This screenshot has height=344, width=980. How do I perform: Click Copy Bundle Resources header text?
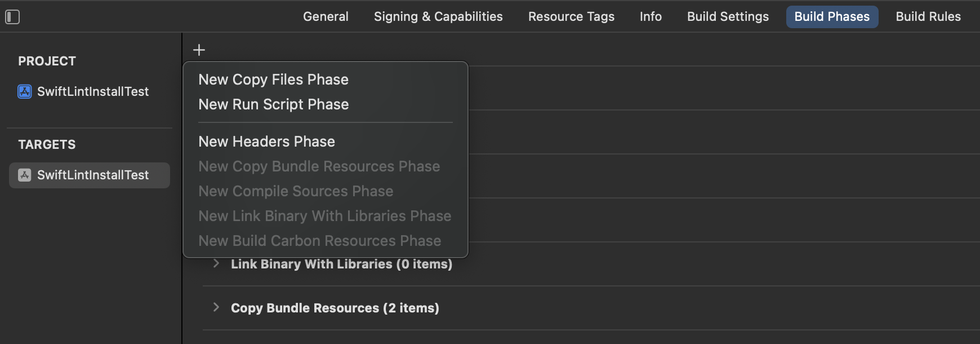click(x=335, y=308)
